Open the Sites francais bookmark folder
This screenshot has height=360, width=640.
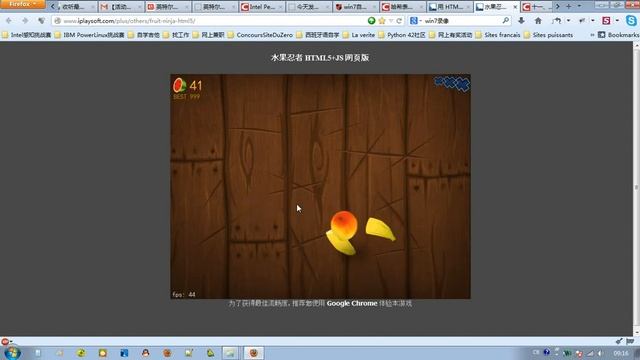(498, 35)
